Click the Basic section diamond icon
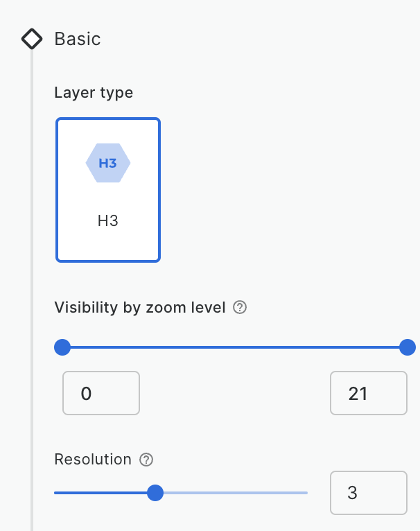Viewport: 420px width, 531px height. 32,39
